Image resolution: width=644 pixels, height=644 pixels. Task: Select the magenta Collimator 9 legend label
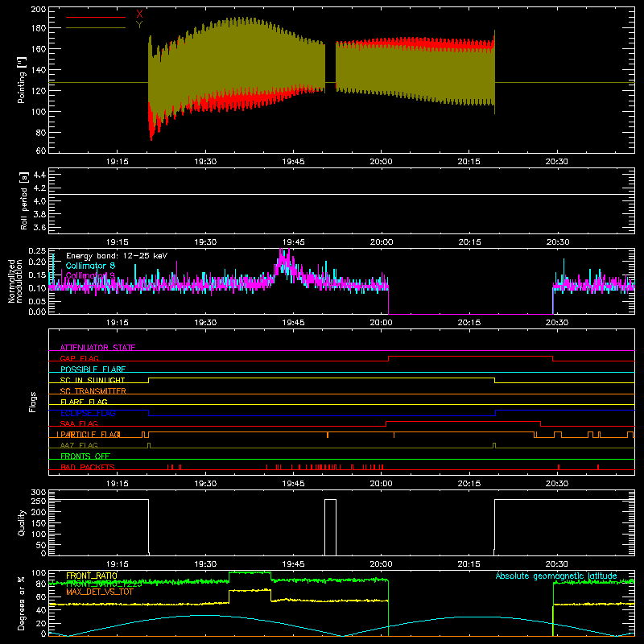[x=90, y=275]
